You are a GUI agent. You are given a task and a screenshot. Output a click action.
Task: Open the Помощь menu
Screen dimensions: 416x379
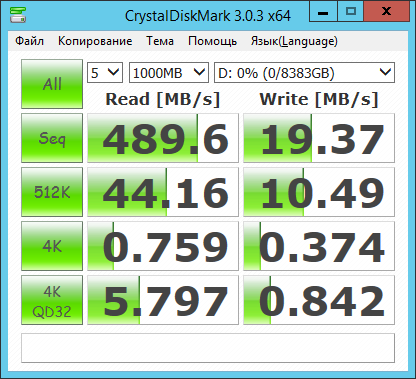click(x=212, y=41)
